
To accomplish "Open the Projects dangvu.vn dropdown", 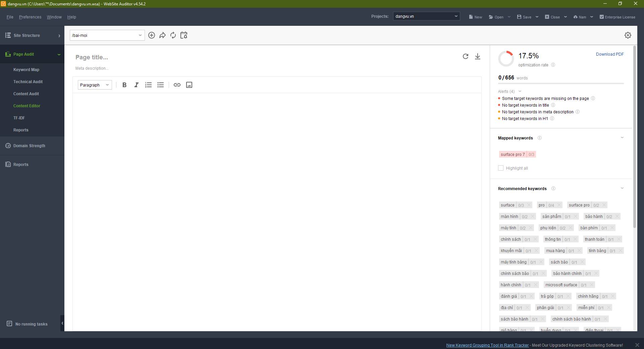I will click(x=426, y=16).
